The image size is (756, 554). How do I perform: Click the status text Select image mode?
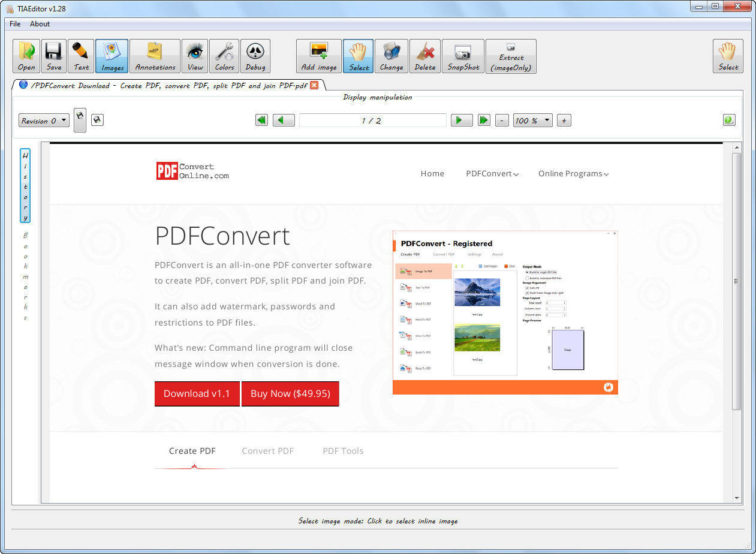tap(378, 521)
